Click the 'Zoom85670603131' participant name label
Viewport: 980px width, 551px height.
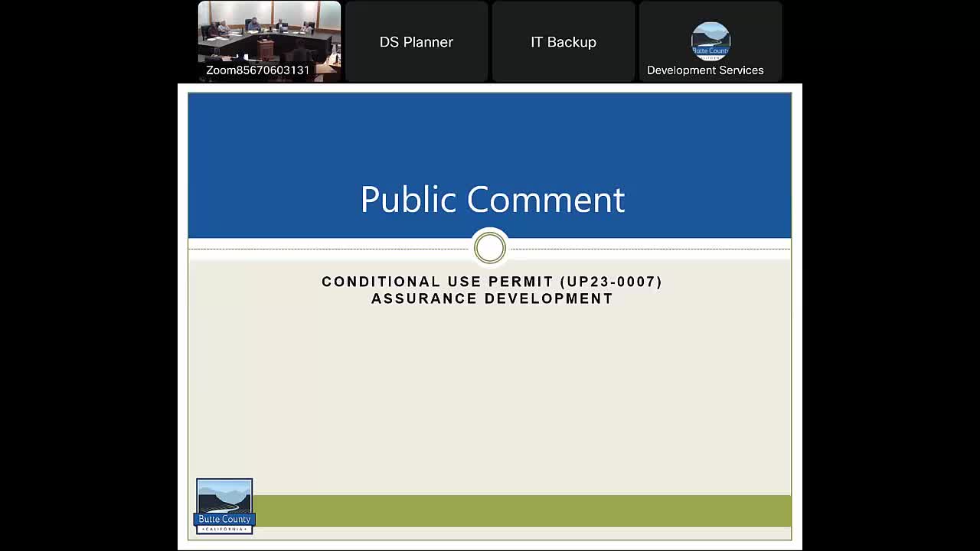tap(258, 70)
